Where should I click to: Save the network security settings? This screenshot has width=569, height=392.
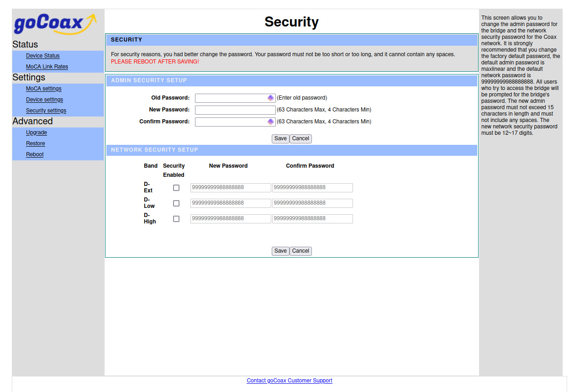coord(280,251)
